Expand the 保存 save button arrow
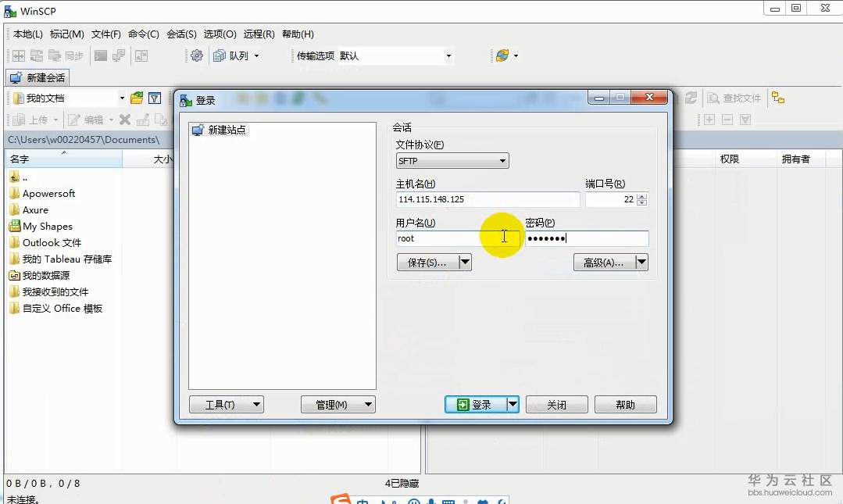Image resolution: width=843 pixels, height=504 pixels. [466, 263]
